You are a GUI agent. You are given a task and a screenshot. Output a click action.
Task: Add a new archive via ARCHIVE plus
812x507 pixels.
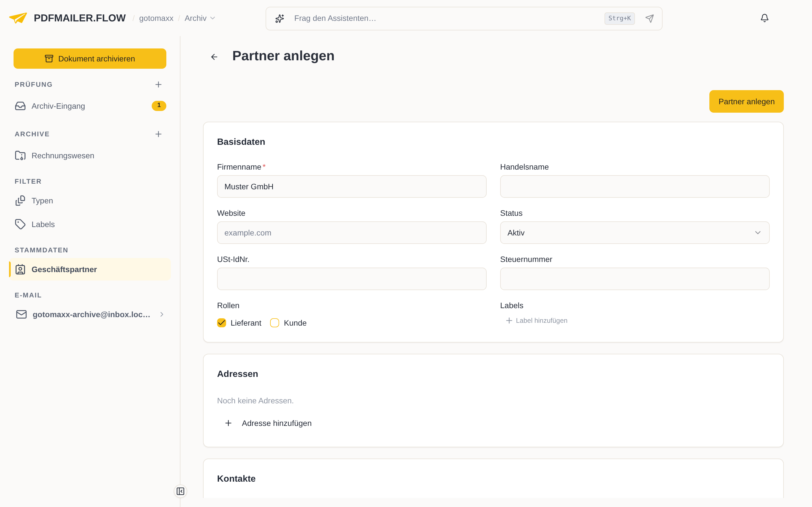click(x=158, y=134)
